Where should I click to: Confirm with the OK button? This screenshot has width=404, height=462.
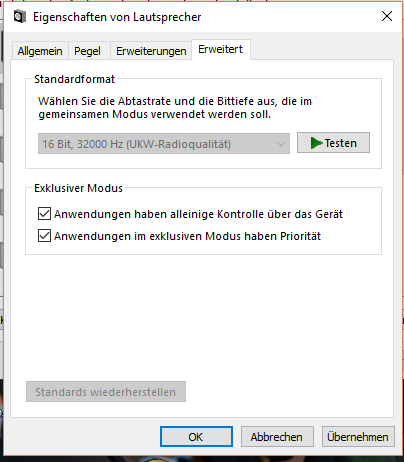point(196,437)
